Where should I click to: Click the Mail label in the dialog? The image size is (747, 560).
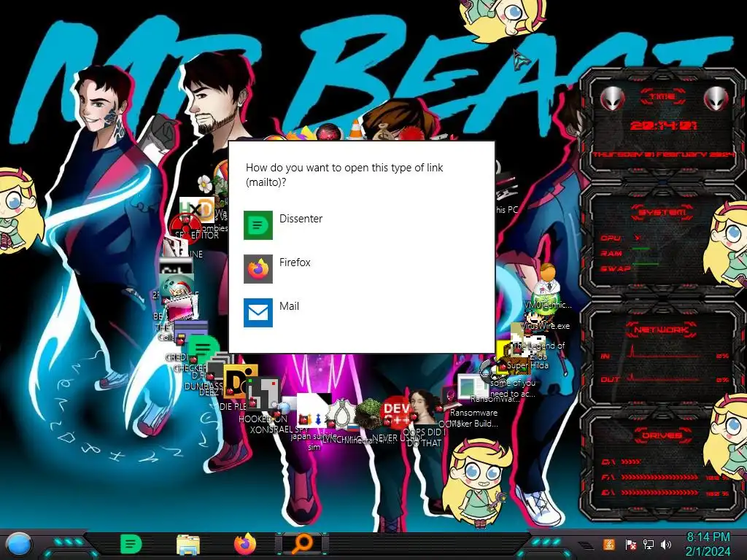[289, 306]
